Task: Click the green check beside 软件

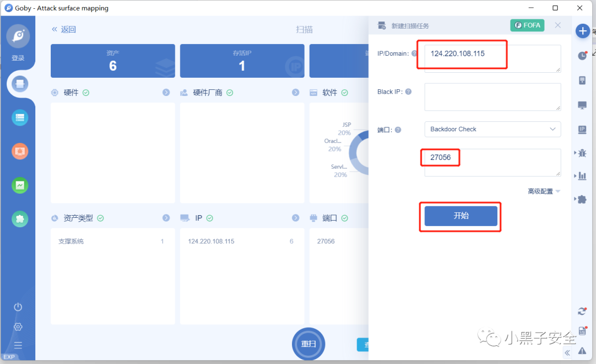Action: 344,93
